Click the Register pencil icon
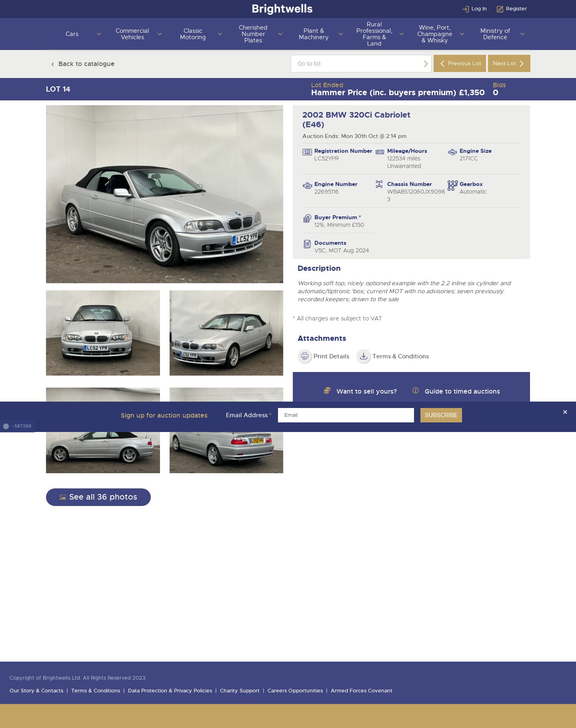The image size is (576, 728). (x=500, y=9)
